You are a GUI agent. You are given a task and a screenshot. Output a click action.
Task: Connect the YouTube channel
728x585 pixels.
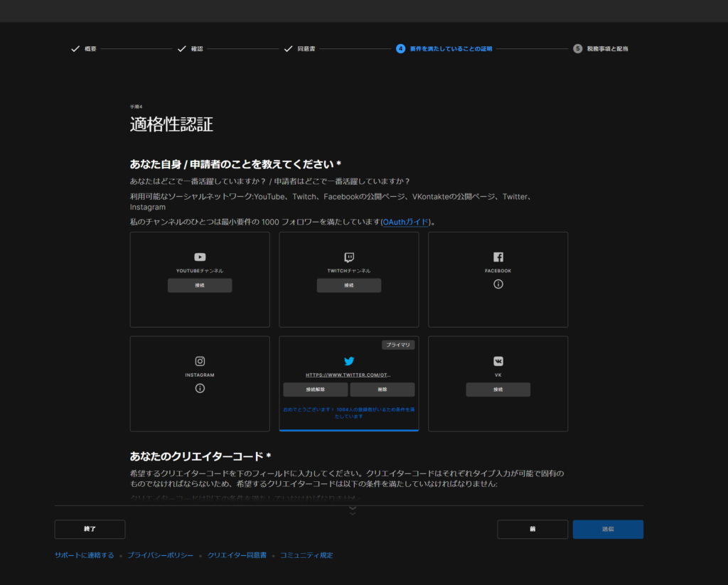[200, 285]
